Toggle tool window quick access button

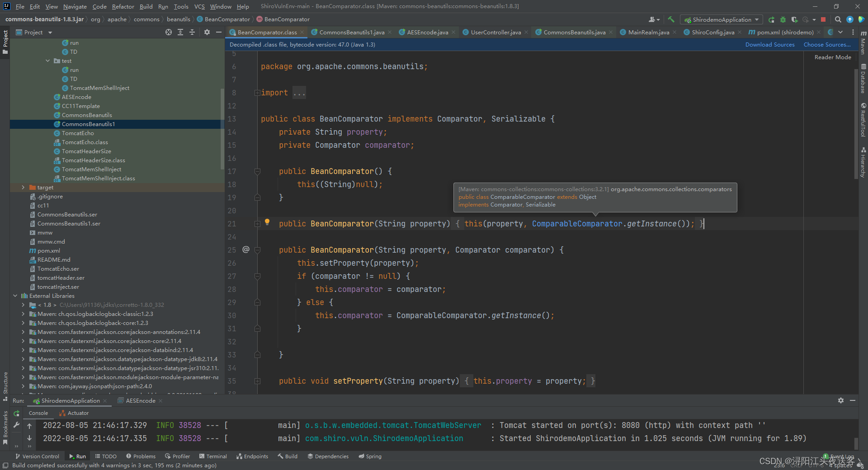coord(5,465)
